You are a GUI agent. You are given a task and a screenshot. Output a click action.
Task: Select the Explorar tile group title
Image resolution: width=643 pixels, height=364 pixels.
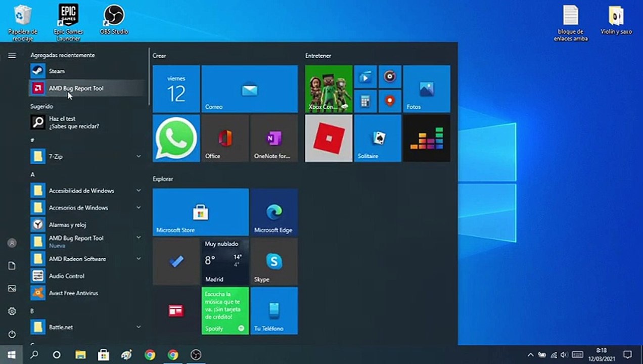[163, 179]
